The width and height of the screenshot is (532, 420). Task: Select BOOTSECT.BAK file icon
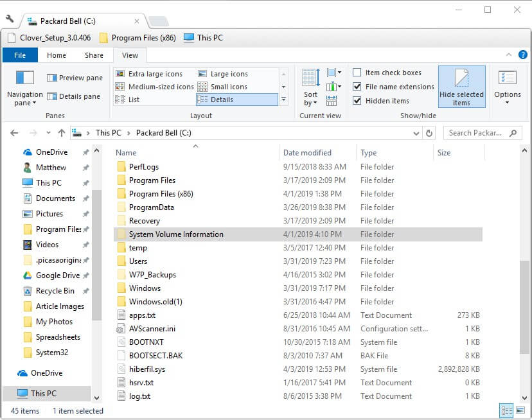tap(121, 356)
